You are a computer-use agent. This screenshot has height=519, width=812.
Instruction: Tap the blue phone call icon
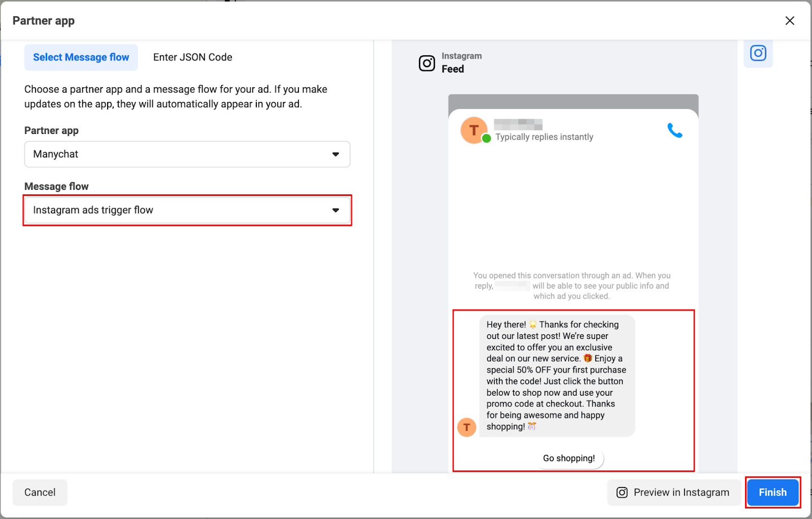click(674, 131)
